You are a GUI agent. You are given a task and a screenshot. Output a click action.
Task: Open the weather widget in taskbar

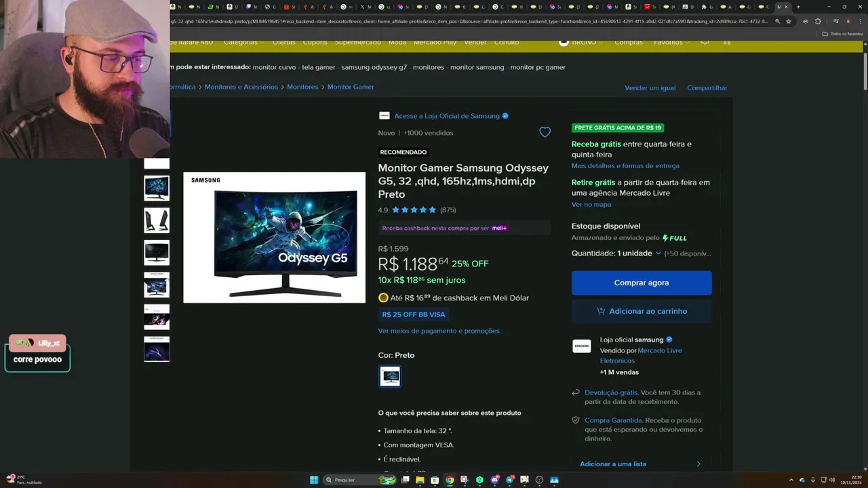pyautogui.click(x=24, y=479)
